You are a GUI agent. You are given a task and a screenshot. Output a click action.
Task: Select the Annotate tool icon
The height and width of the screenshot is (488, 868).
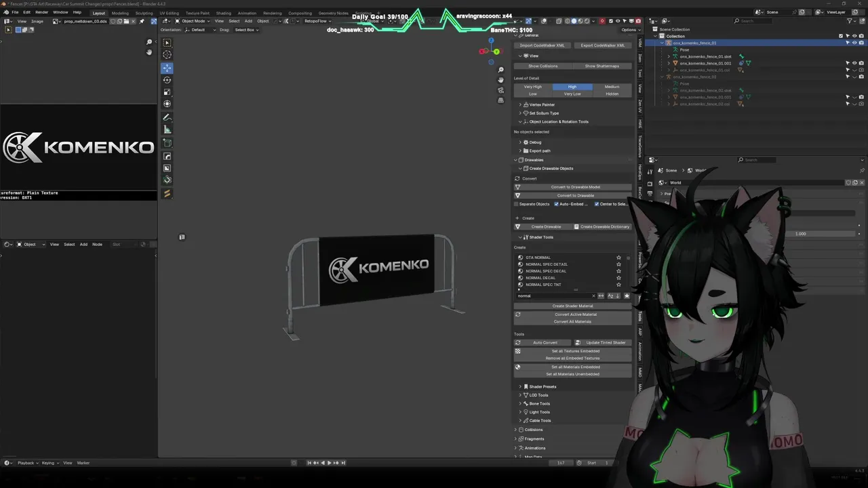[x=167, y=117]
